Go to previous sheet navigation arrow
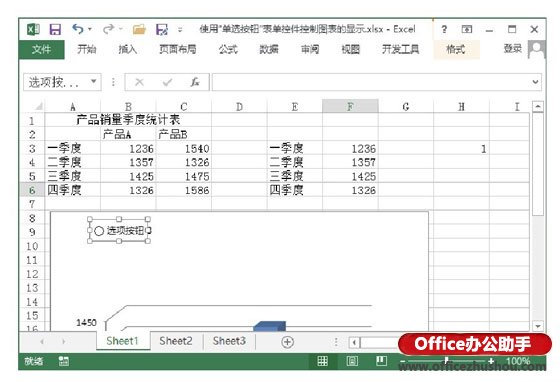This screenshot has width=560, height=382. pos(42,342)
